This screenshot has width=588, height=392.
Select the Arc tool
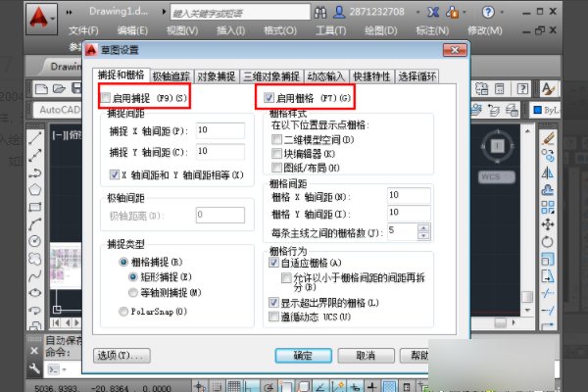[x=35, y=224]
